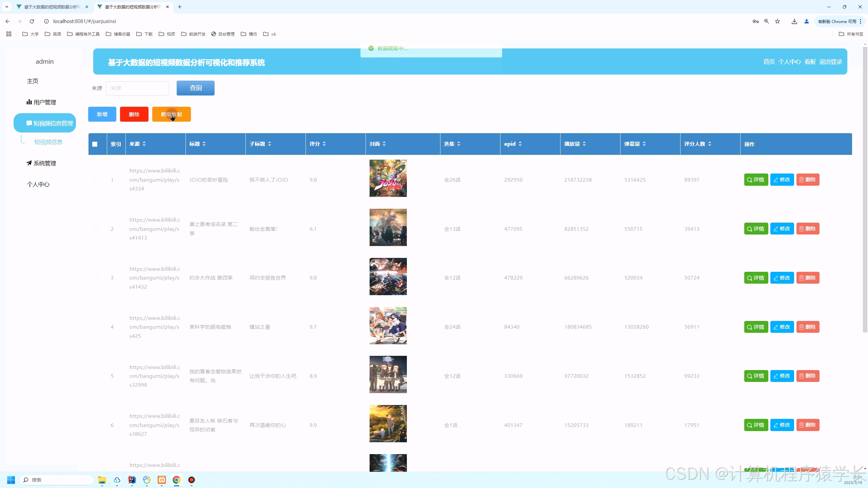Go to 看板 in the top navigation
The height and width of the screenshot is (488, 868).
click(810, 62)
